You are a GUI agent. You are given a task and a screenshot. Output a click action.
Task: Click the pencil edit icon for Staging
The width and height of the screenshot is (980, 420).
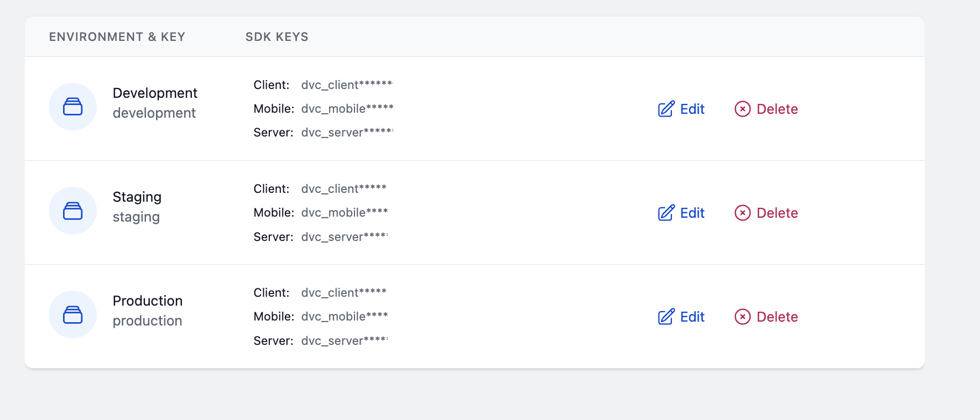[666, 213]
